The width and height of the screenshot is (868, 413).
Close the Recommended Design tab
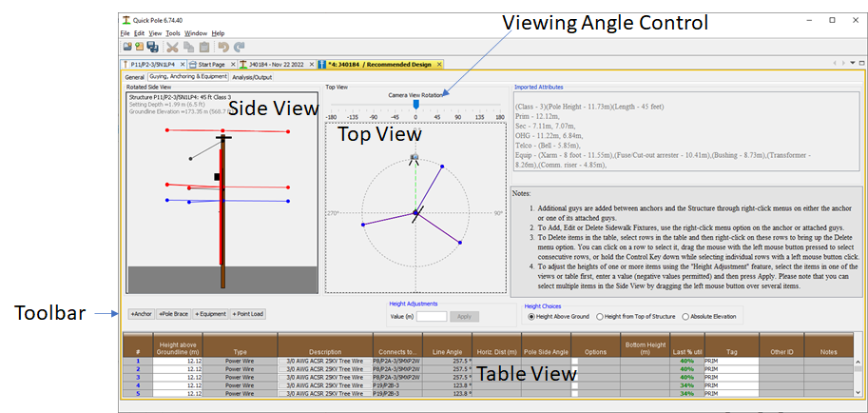pos(439,65)
